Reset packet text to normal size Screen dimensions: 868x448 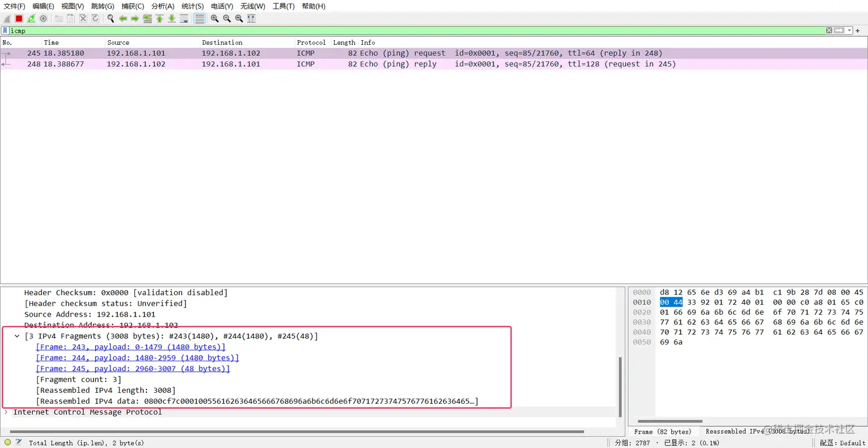tap(239, 18)
